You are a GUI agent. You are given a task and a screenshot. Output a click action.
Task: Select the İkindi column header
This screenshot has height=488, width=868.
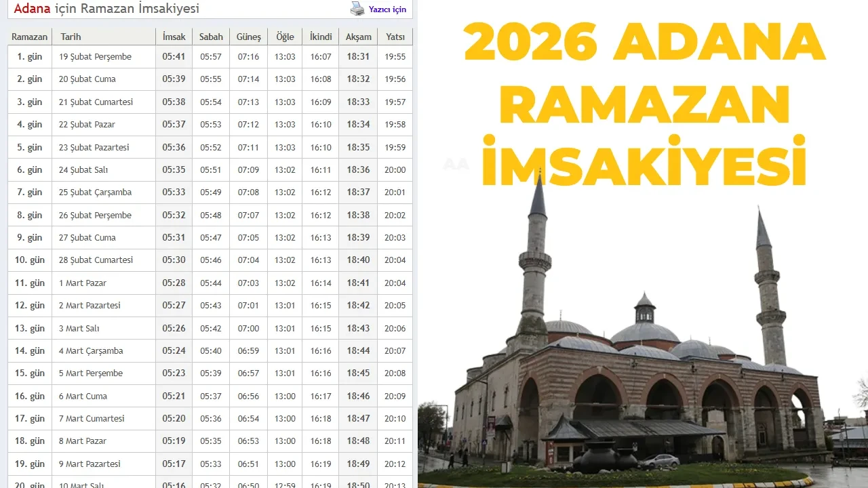coord(320,37)
